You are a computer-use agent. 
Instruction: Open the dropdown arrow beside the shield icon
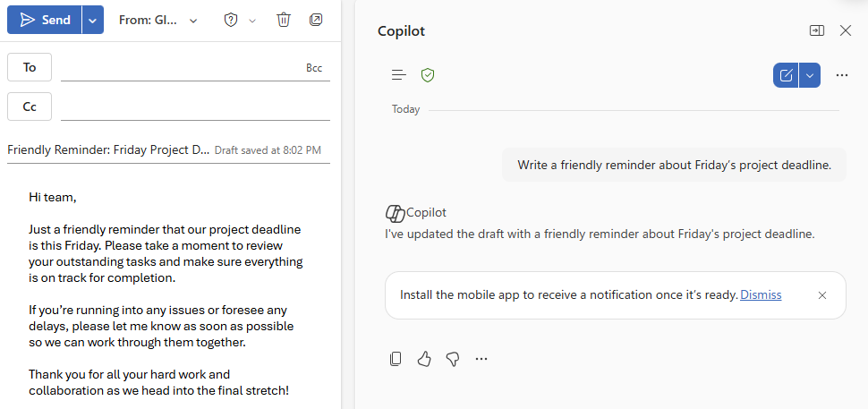tap(252, 21)
